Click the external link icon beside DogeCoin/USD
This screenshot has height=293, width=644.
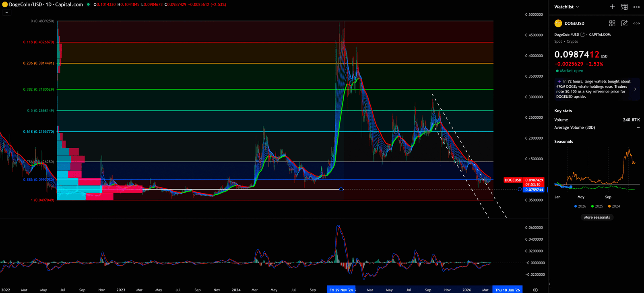582,35
